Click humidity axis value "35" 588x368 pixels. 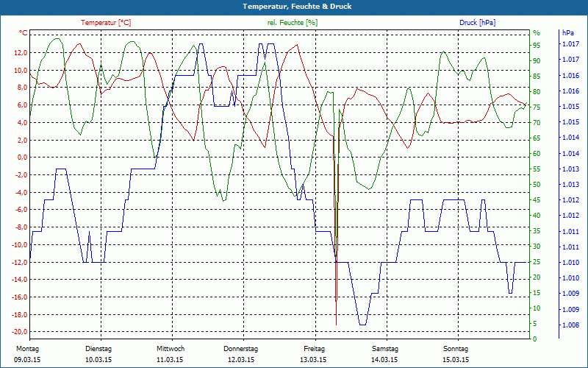tap(537, 231)
